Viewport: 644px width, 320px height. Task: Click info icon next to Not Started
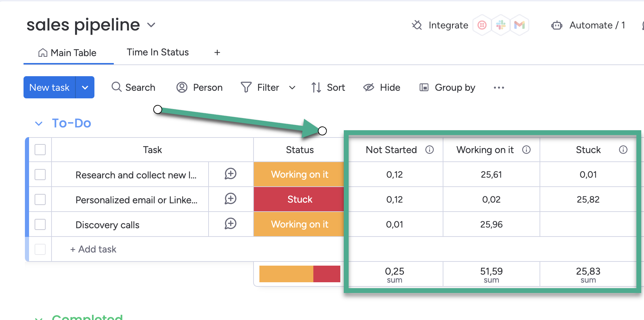tap(430, 150)
